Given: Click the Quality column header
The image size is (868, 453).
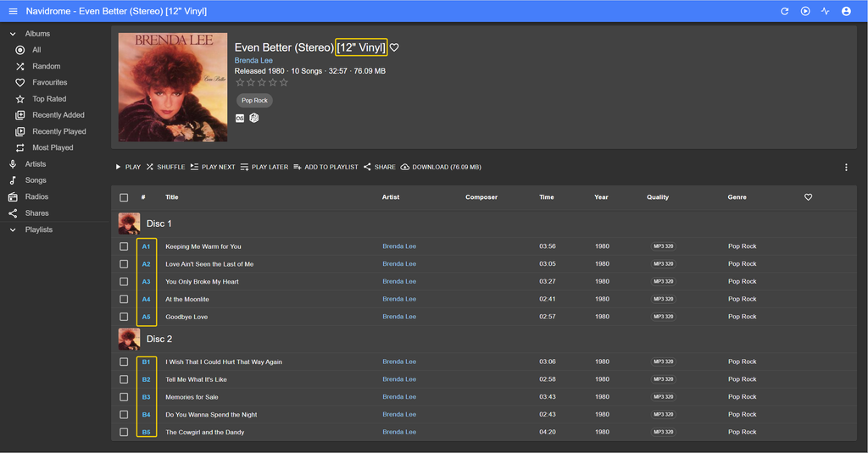Looking at the screenshot, I should 658,197.
